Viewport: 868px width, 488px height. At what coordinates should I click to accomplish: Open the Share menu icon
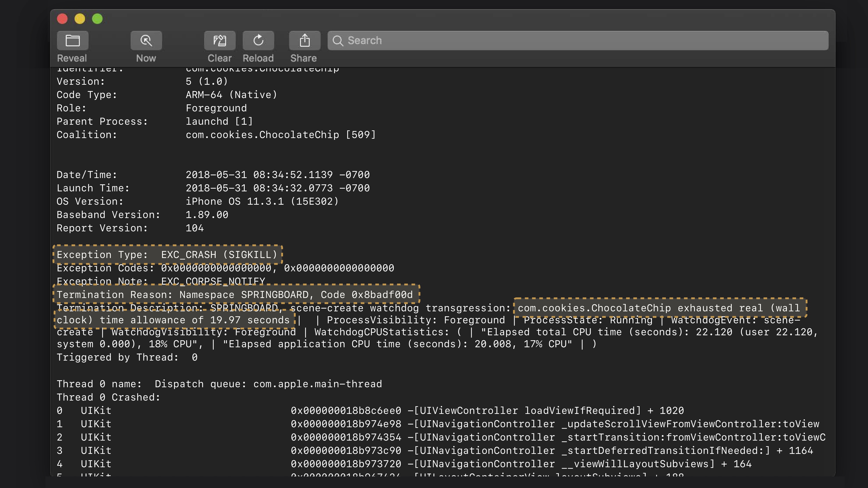pyautogui.click(x=305, y=41)
